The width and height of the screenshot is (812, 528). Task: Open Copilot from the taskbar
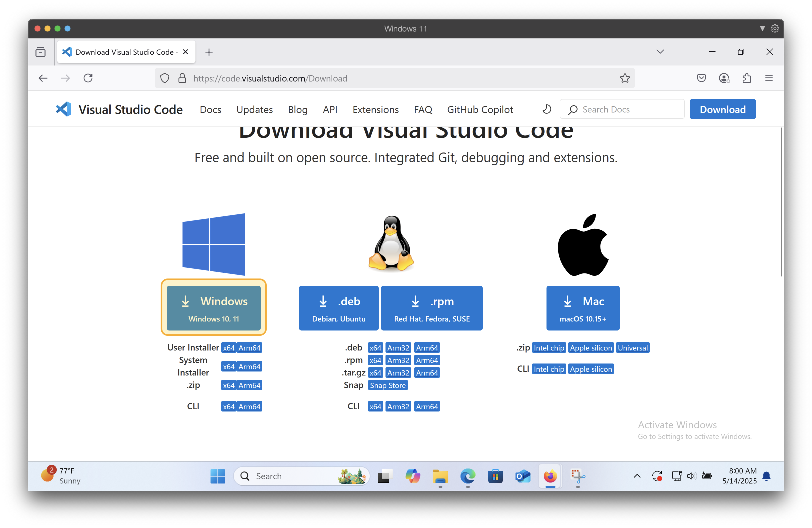click(x=412, y=476)
